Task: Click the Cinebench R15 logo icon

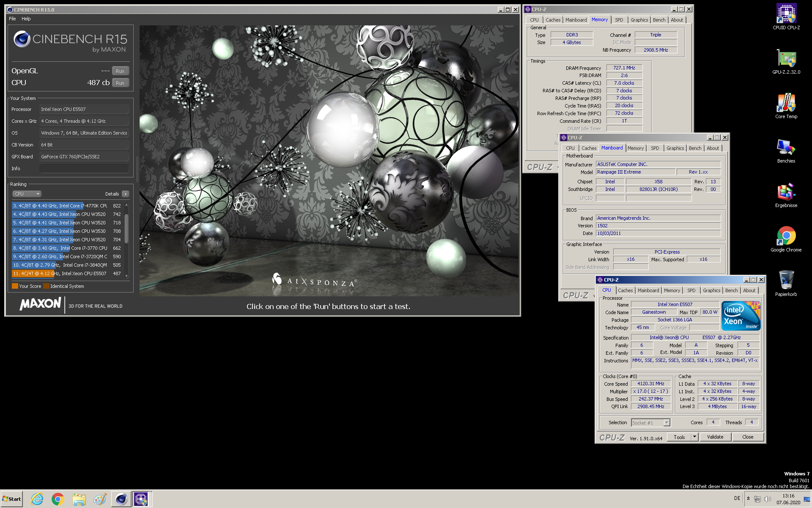Action: (x=22, y=39)
